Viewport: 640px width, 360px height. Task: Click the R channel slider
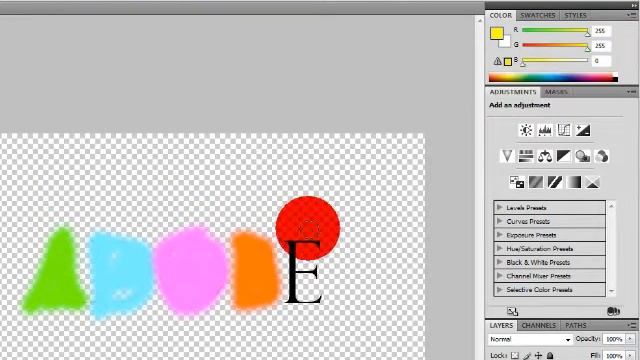pyautogui.click(x=555, y=31)
